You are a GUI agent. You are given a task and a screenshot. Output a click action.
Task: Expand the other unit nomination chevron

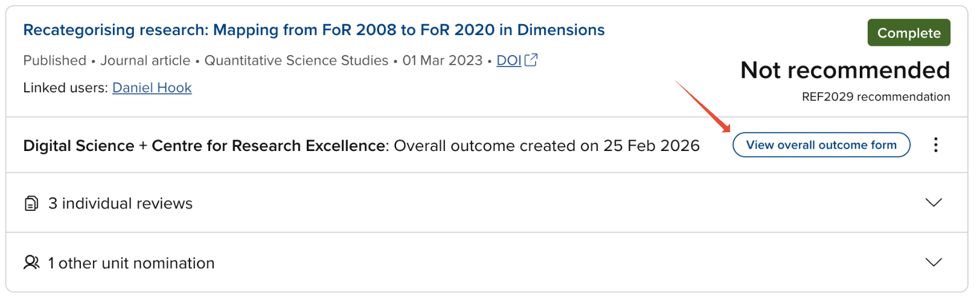934,262
